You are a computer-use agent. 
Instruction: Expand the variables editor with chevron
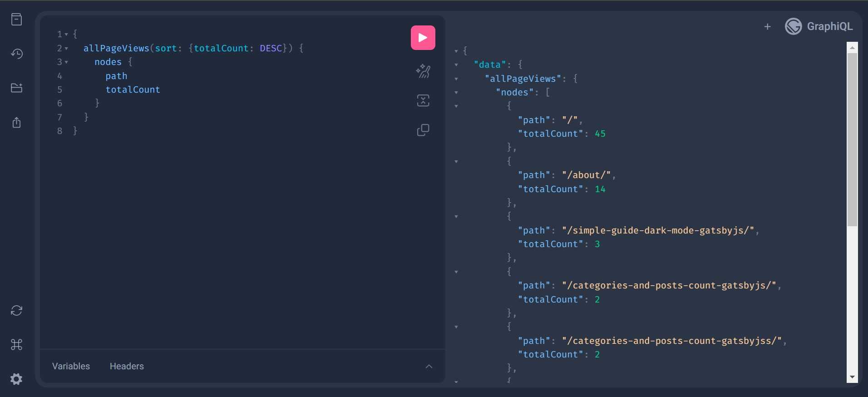click(429, 367)
